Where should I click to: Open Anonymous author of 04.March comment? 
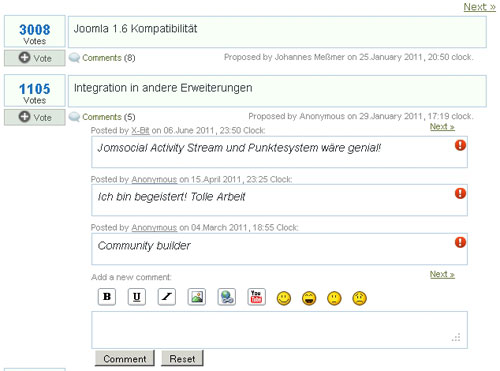(154, 228)
